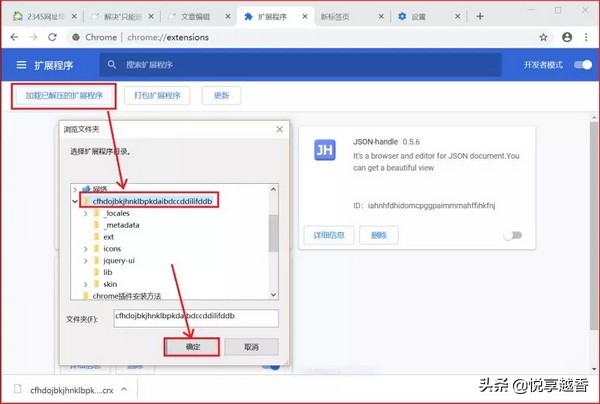600x404 pixels.
Task: Go forward with the browser forward arrow
Action: 33,37
